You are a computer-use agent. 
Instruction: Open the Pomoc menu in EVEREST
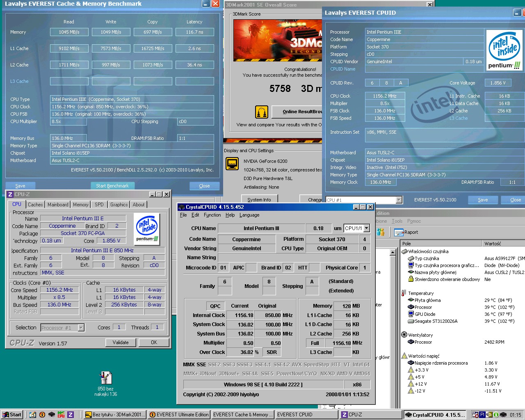click(414, 221)
